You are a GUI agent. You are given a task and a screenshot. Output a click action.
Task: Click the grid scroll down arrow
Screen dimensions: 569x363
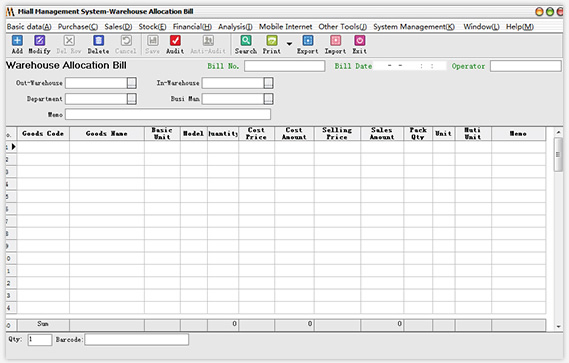[x=558, y=327]
